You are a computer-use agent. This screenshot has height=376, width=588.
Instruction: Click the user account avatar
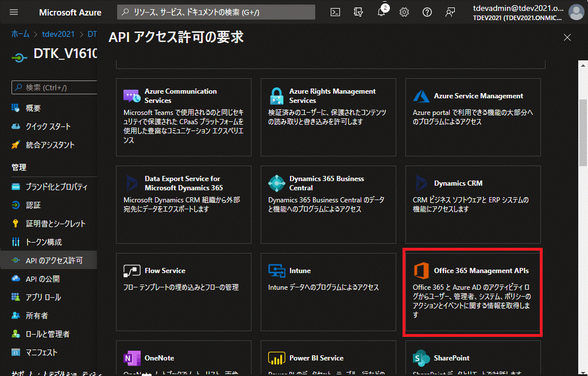click(x=576, y=12)
